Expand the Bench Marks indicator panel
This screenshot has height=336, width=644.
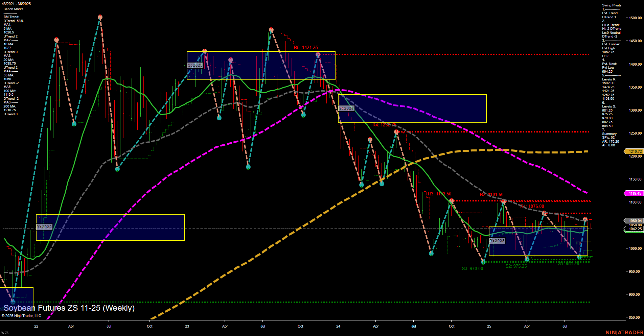[13, 9]
